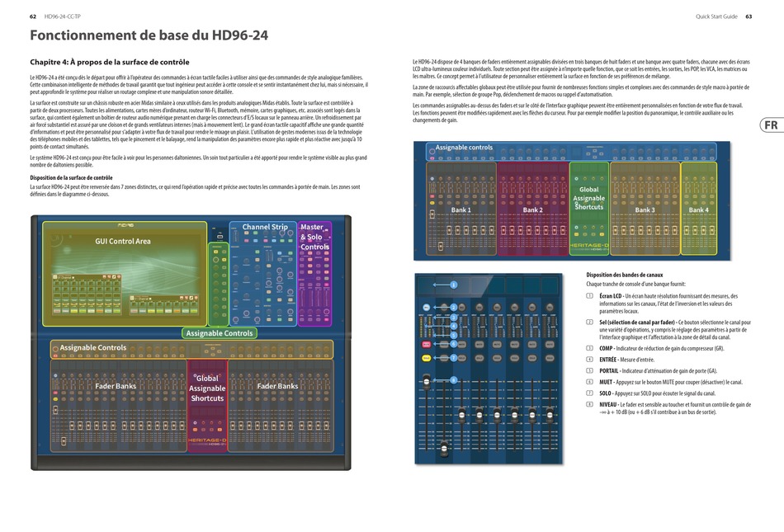
Task: Click the numbered box 2 before 'Sel'
Action: (x=589, y=322)
